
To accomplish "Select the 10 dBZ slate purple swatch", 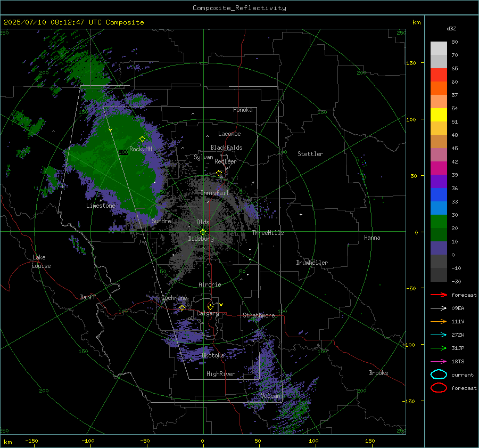I will click(x=439, y=248).
